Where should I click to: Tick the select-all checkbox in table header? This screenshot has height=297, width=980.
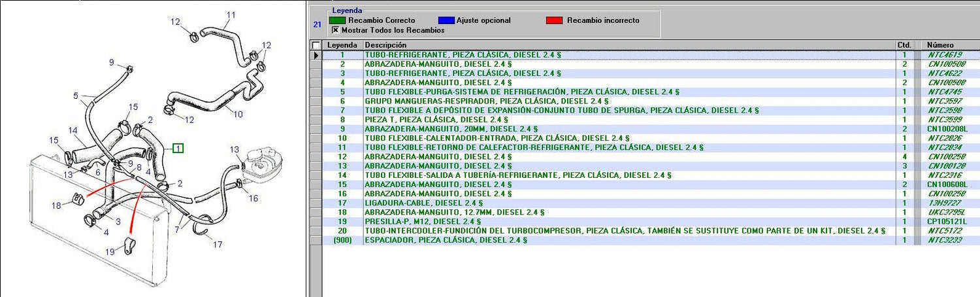coord(316,45)
